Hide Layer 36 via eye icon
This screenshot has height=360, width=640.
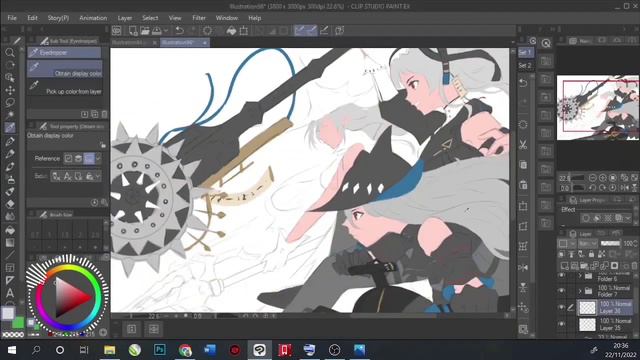coord(562,307)
